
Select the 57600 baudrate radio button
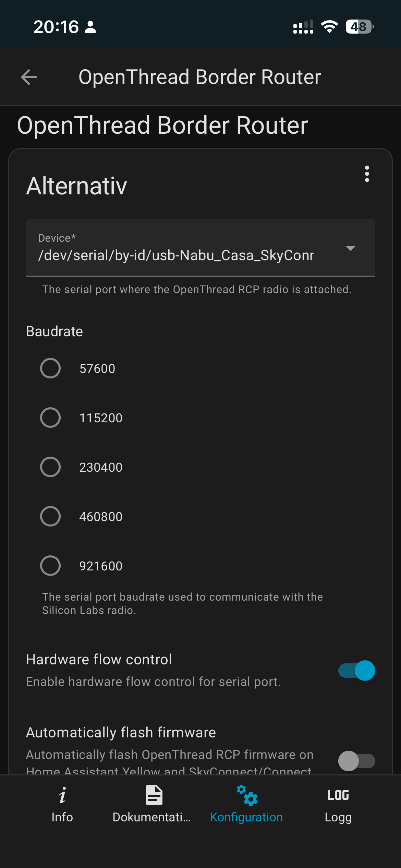click(50, 368)
